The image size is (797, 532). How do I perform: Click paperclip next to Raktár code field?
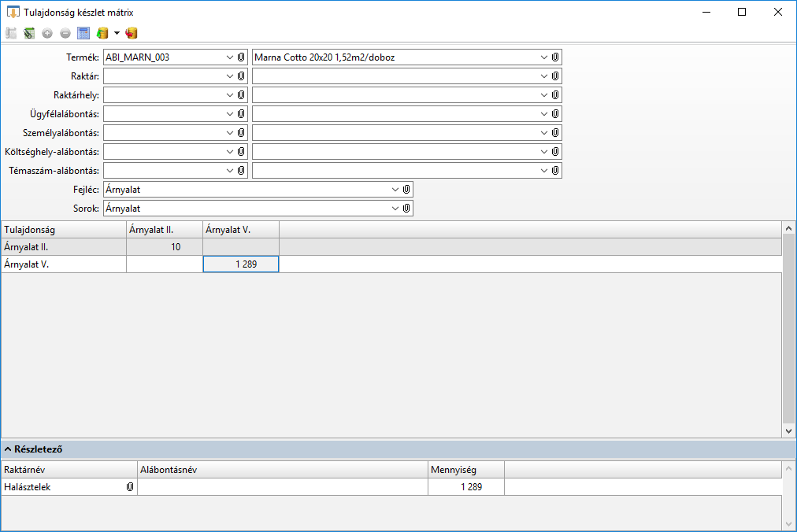tap(242, 76)
